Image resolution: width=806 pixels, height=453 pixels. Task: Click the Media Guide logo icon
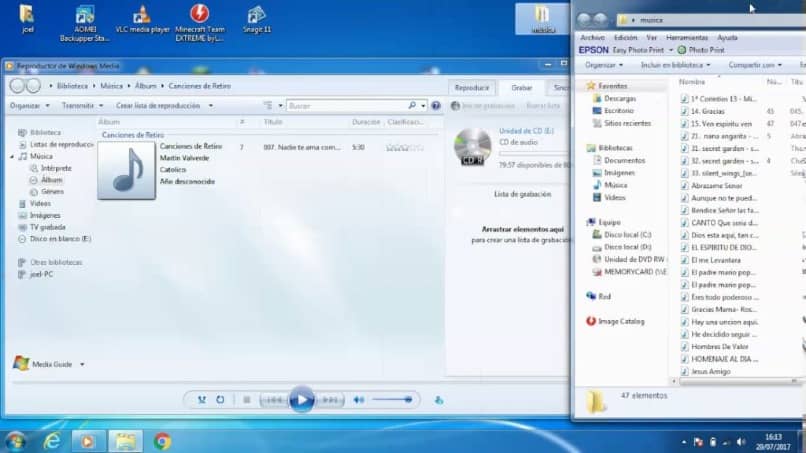click(x=21, y=363)
